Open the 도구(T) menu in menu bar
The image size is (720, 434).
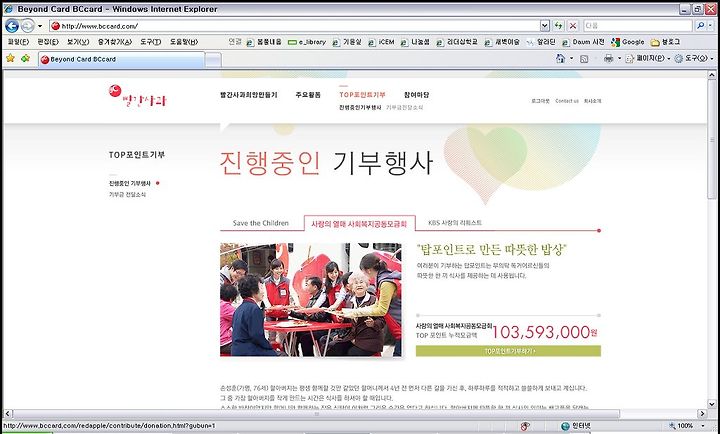[x=151, y=42]
